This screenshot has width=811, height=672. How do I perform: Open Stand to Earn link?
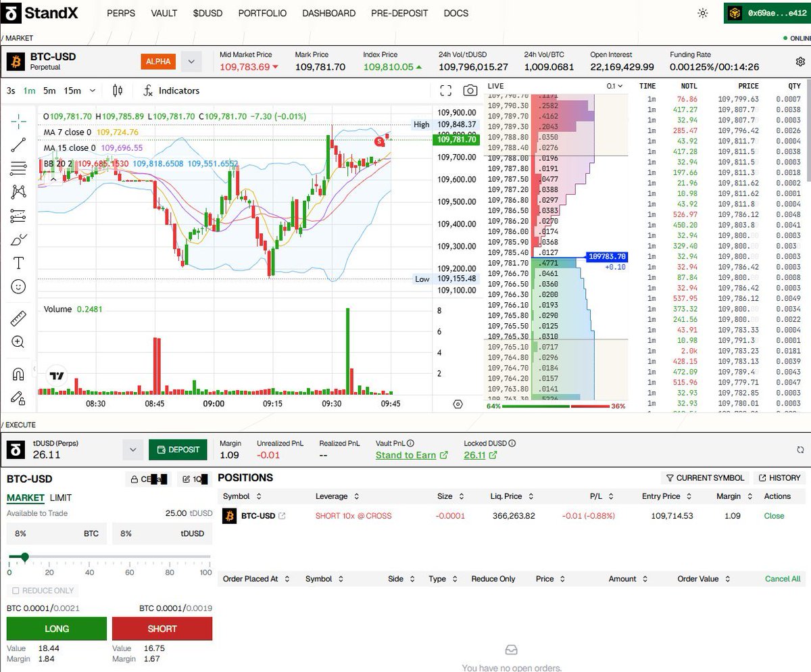(412, 455)
